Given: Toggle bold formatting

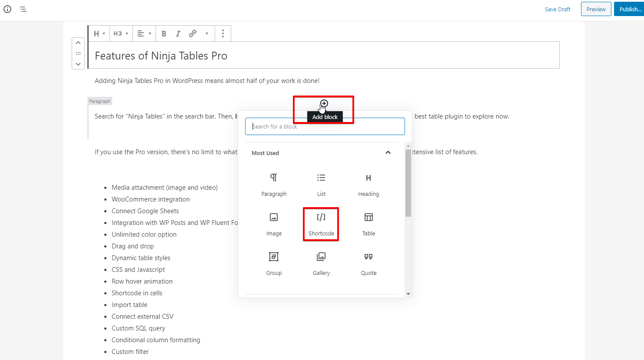Looking at the screenshot, I should [164, 33].
